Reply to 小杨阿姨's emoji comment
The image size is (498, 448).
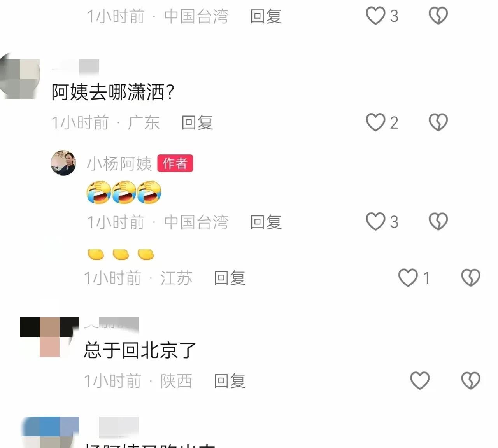point(266,222)
